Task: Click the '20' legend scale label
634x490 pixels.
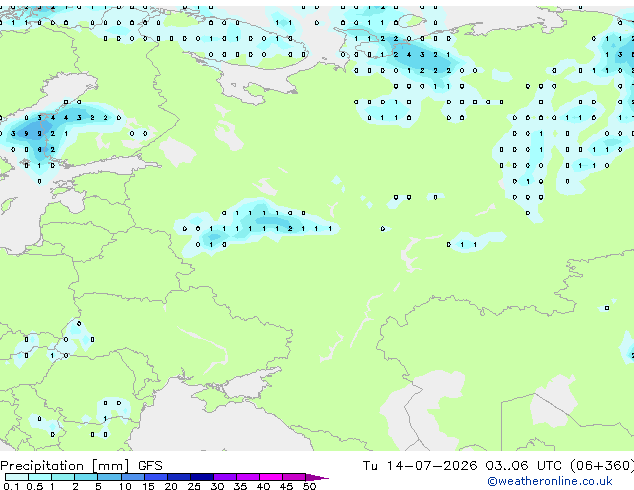Action: click(171, 486)
